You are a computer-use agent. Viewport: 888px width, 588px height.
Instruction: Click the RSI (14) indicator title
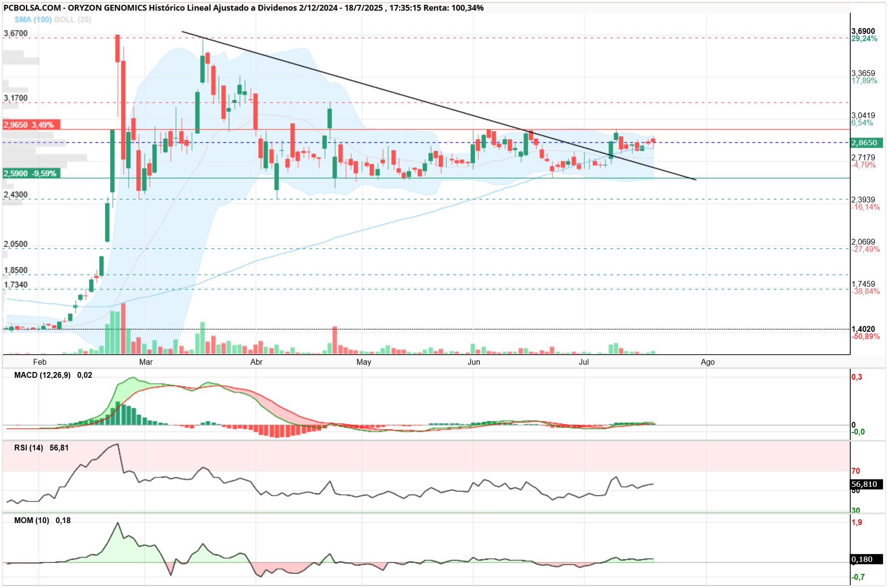tap(29, 448)
